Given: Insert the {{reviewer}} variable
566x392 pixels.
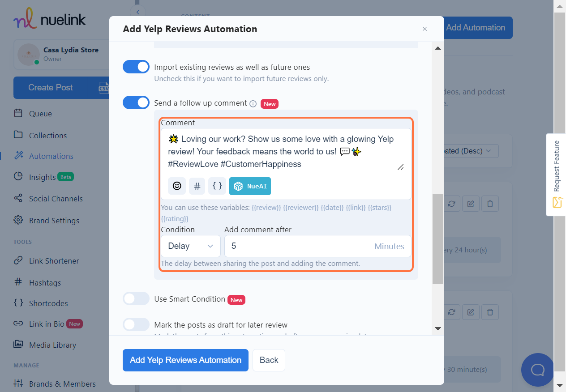Looking at the screenshot, I should [x=301, y=208].
